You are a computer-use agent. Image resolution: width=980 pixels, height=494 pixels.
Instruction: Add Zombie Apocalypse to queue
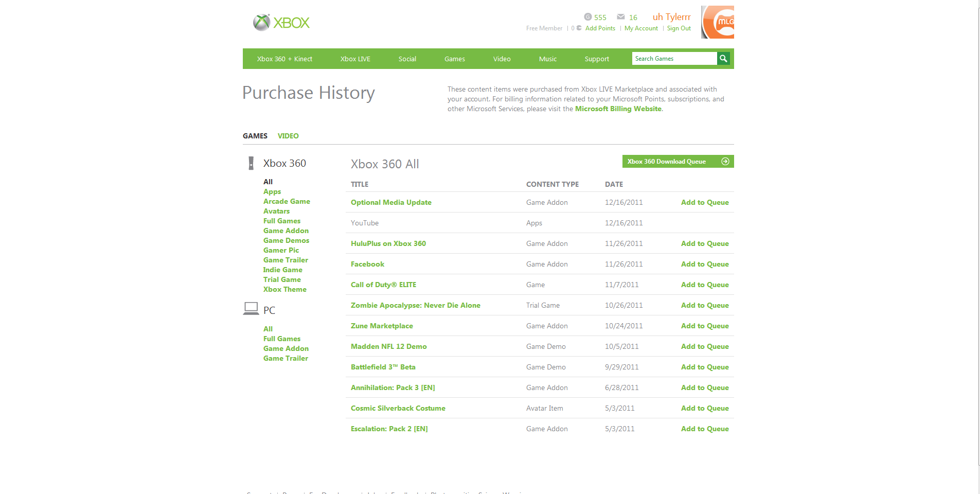point(705,305)
